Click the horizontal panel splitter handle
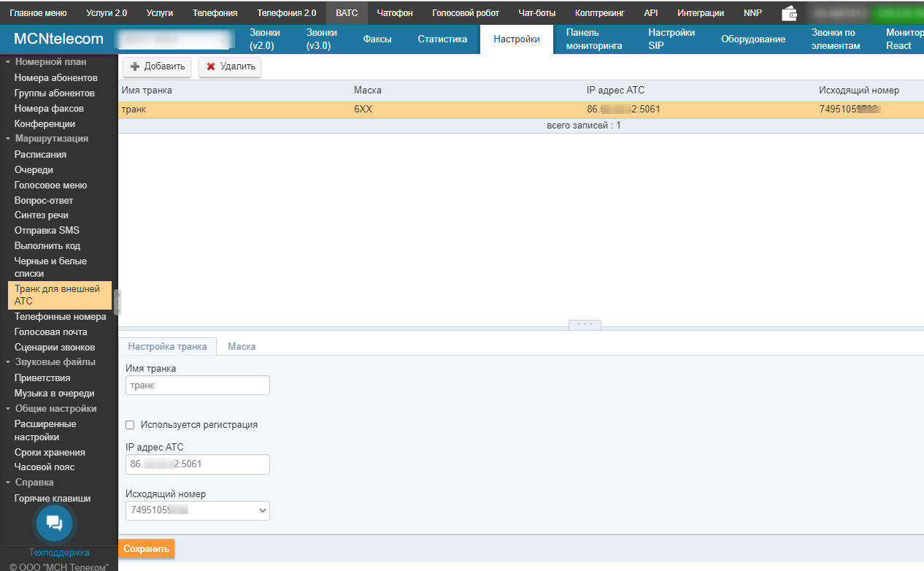This screenshot has height=571, width=924. tap(585, 324)
